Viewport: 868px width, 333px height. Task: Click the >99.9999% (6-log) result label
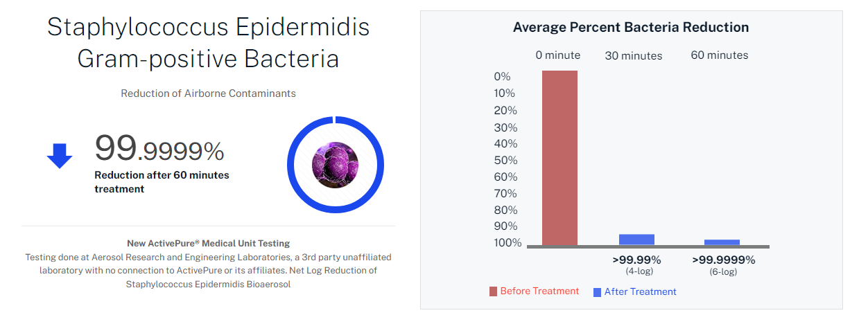pyautogui.click(x=723, y=264)
